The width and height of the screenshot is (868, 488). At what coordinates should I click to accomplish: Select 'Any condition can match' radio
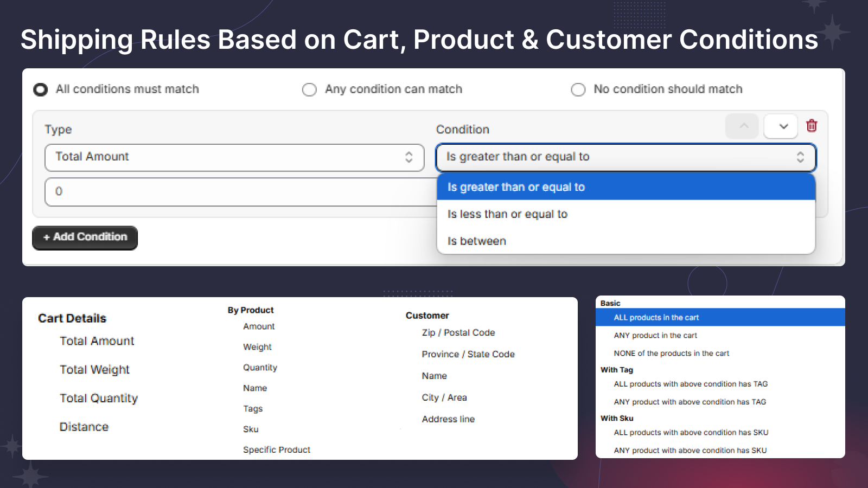[x=309, y=89]
